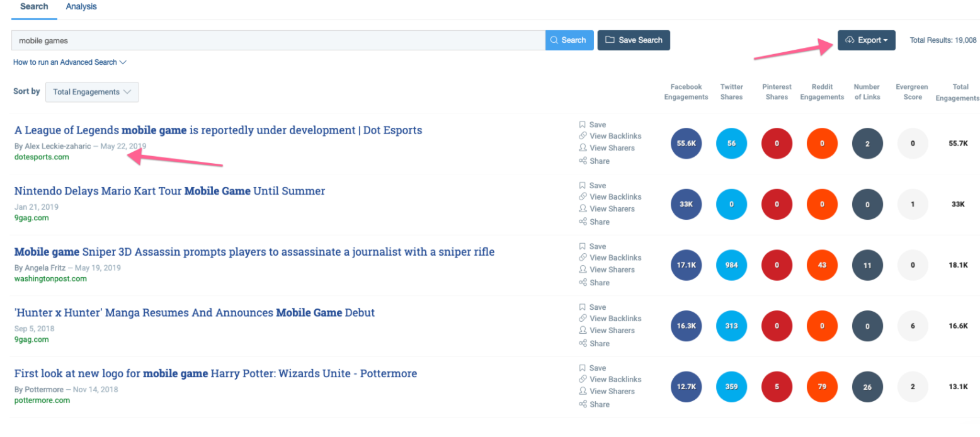Click the magnifier icon in Search button
Image resolution: width=980 pixels, height=437 pixels.
[x=554, y=40]
